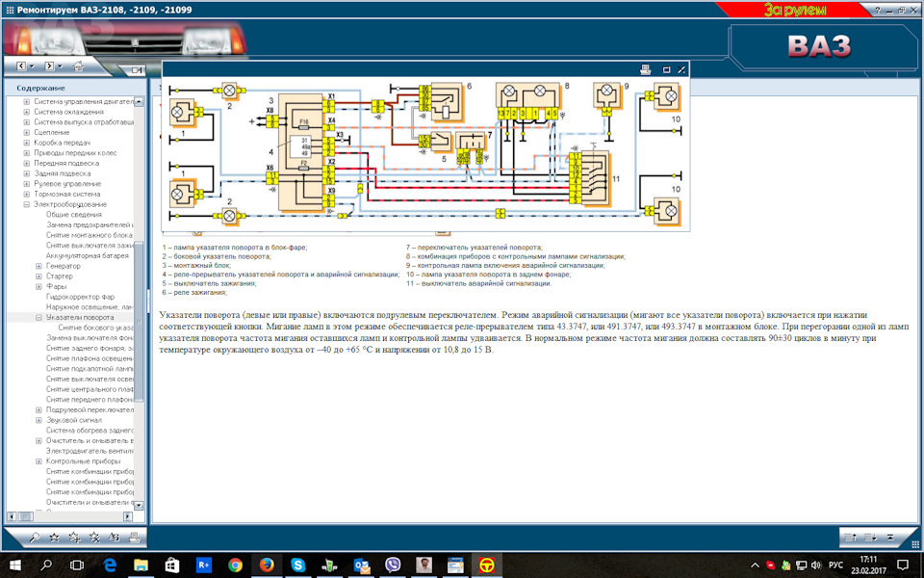Click contents scrollbar down arrow
The image size is (924, 578).
[x=139, y=505]
